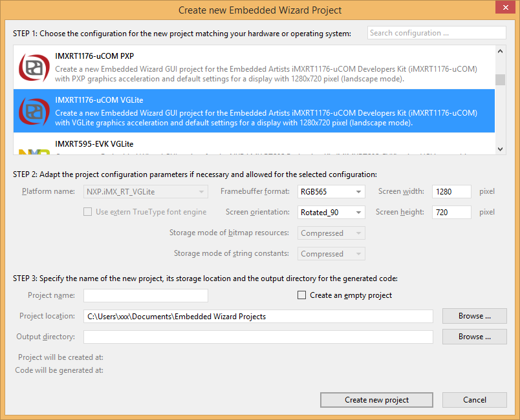Open Storage mode of bitmap resources dropdown
Viewport: 520px width, 420px height.
331,233
